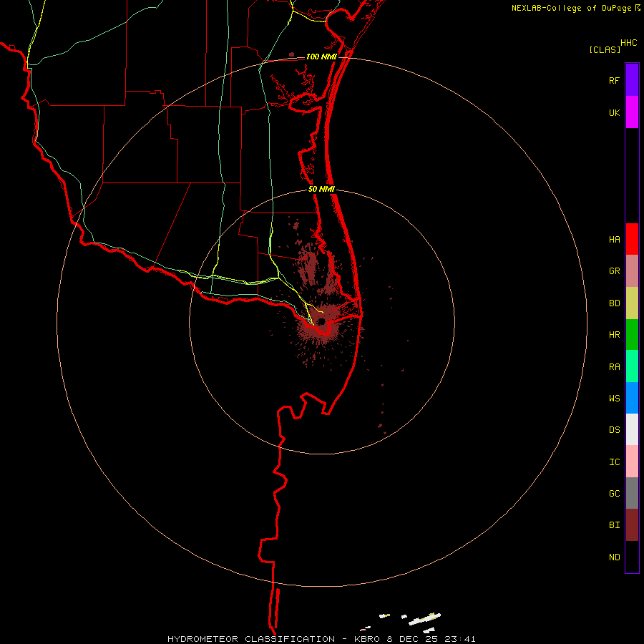Click the DS white legend block

click(x=632, y=429)
